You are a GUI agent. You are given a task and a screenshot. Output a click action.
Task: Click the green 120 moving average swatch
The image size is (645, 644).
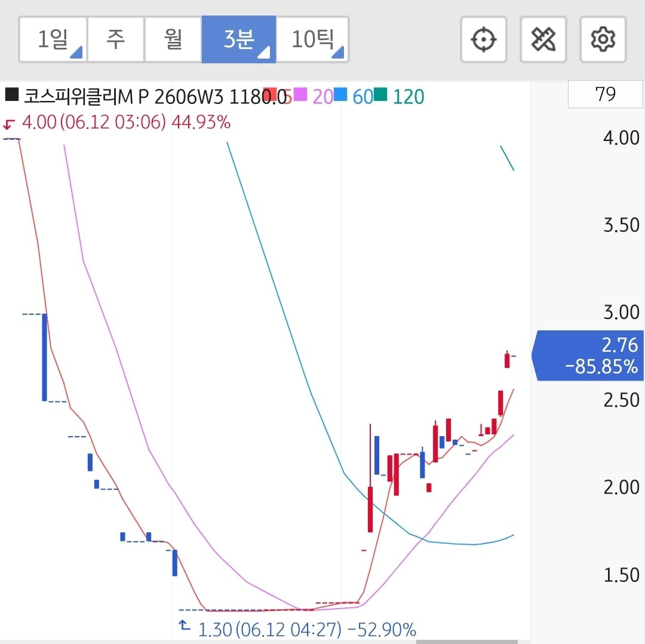coord(380,94)
